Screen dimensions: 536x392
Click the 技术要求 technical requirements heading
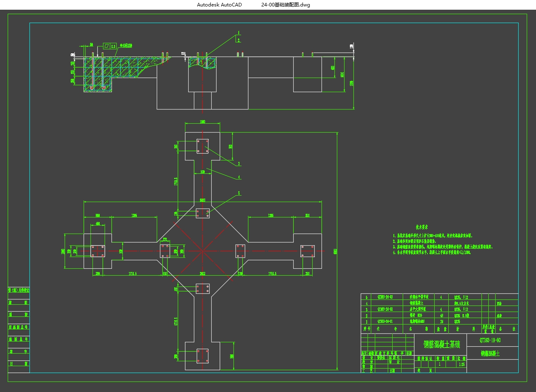(421, 227)
